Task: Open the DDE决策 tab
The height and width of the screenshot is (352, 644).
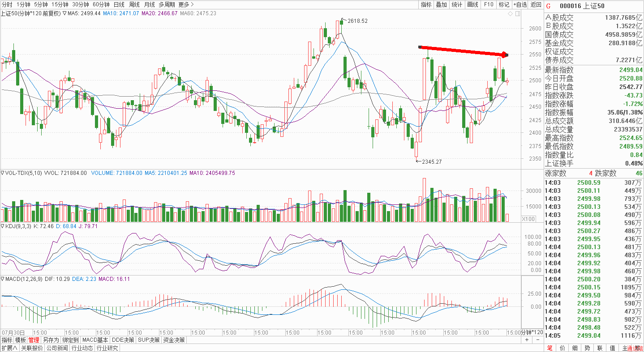Action: tap(123, 340)
